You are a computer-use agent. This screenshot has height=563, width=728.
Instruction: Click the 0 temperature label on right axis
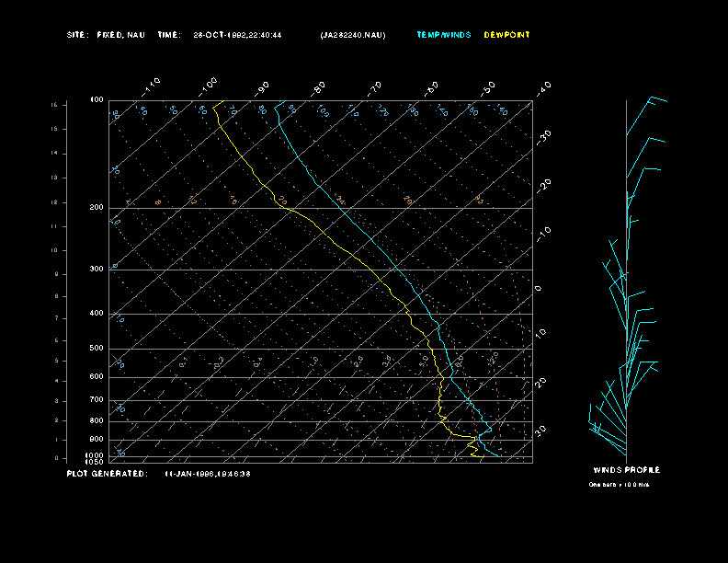click(539, 288)
